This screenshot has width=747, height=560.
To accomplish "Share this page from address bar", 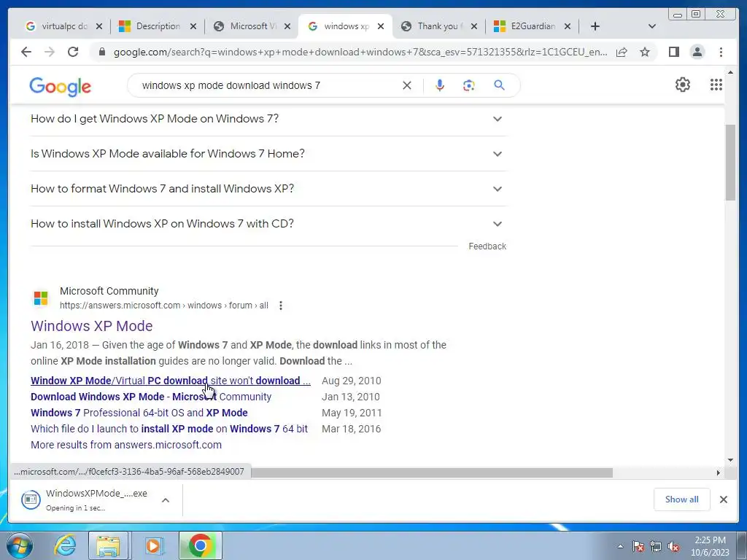I will tap(622, 52).
